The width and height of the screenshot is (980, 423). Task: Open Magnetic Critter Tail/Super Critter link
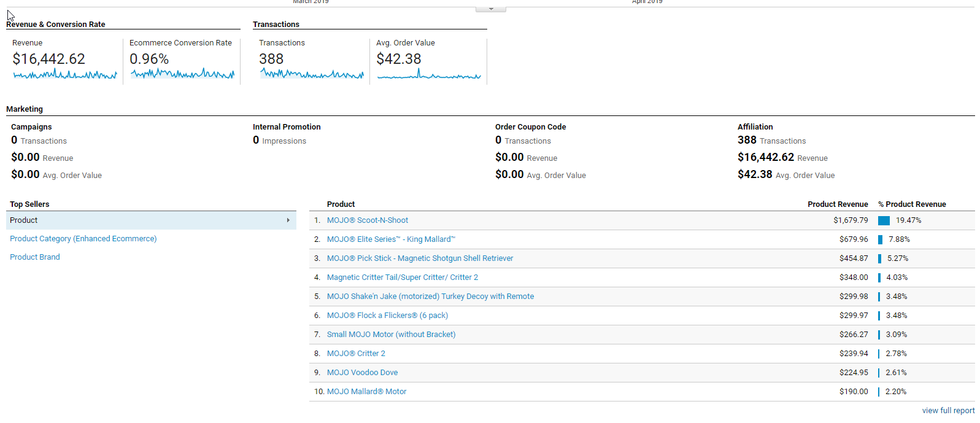point(402,277)
